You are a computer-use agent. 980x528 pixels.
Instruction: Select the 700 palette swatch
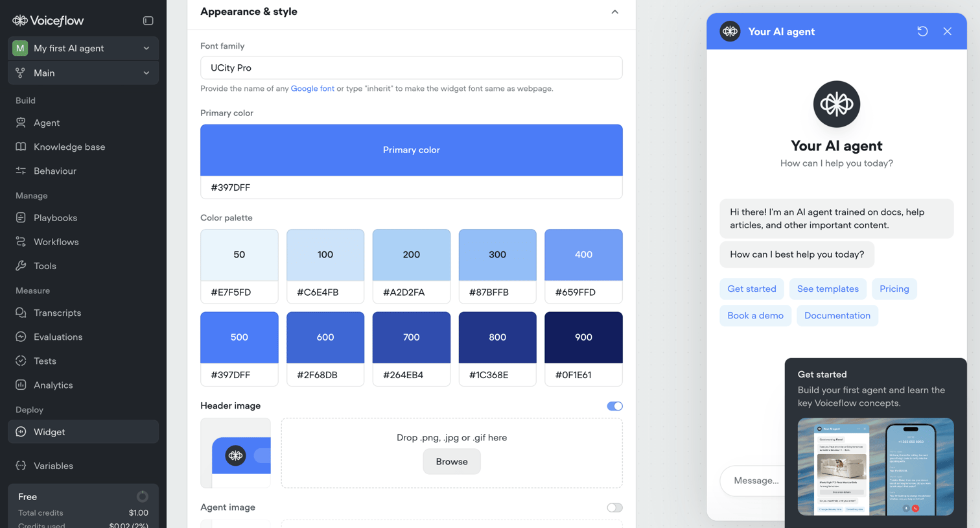(412, 337)
